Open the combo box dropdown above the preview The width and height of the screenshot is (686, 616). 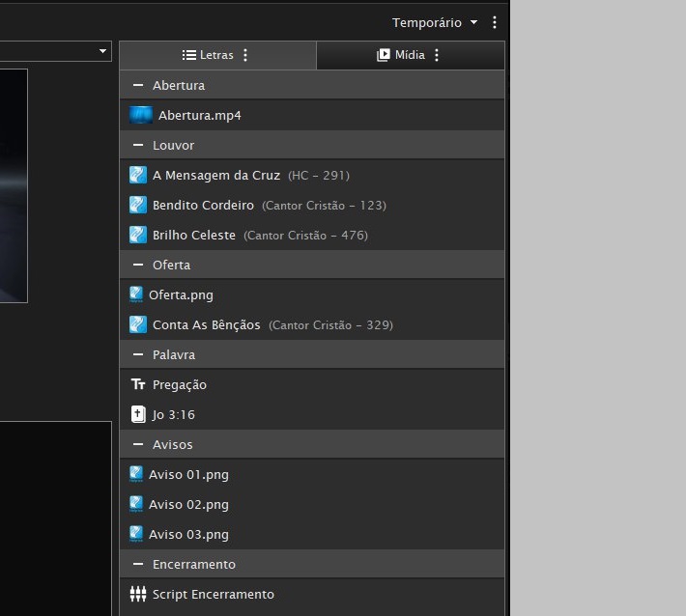tap(102, 50)
